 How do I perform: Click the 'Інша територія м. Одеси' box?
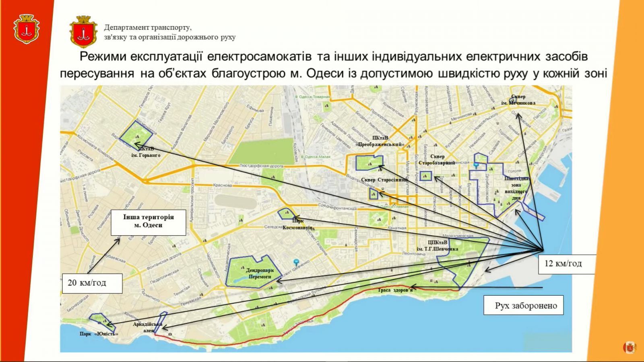pyautogui.click(x=149, y=222)
